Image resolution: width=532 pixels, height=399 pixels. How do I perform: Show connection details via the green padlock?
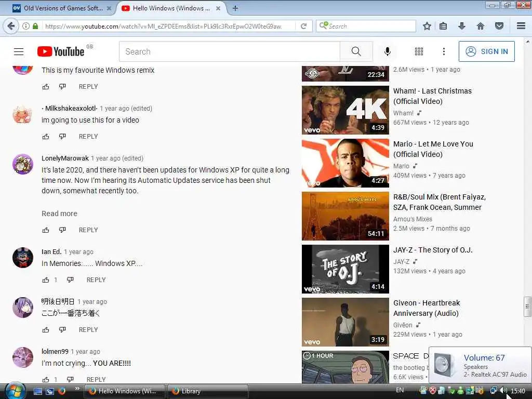point(35,26)
